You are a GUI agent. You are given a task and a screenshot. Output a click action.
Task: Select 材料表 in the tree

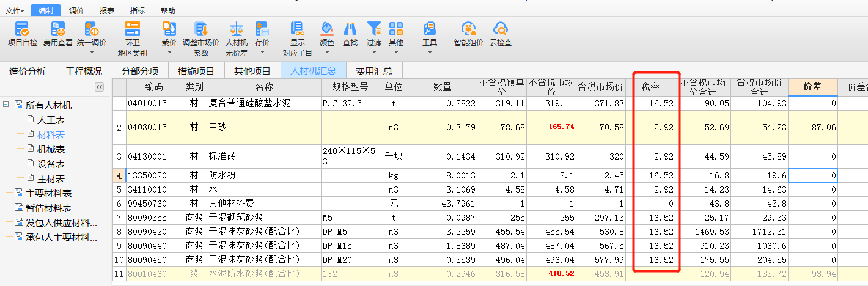click(x=51, y=134)
